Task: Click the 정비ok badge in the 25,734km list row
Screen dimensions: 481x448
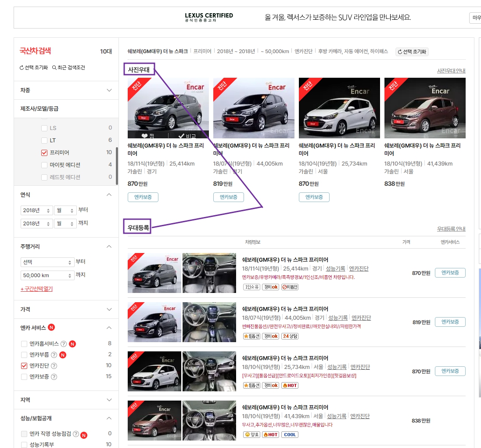Action: tap(270, 385)
